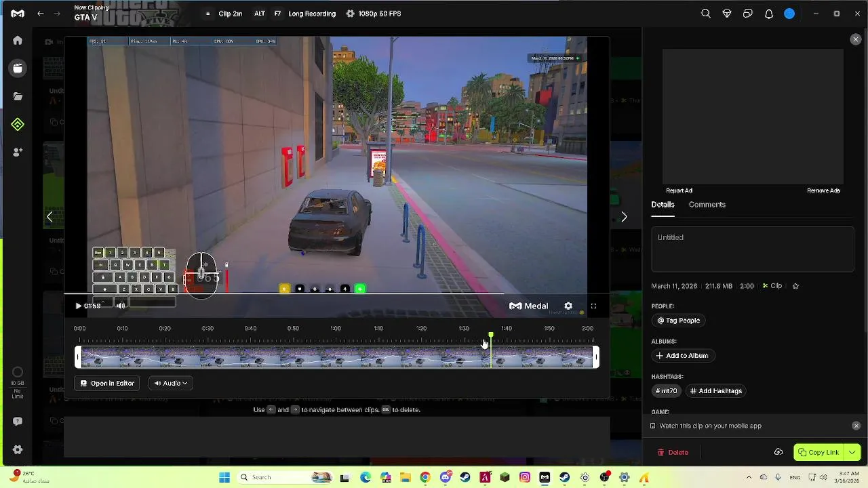Open the folders sidebar icon
868x488 pixels.
coord(18,96)
